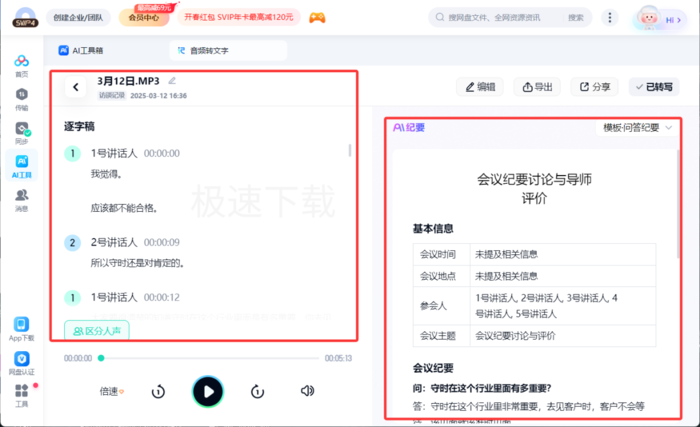Click timestamp 00:00:12 in transcript
This screenshot has width=700, height=427.
coord(162,297)
